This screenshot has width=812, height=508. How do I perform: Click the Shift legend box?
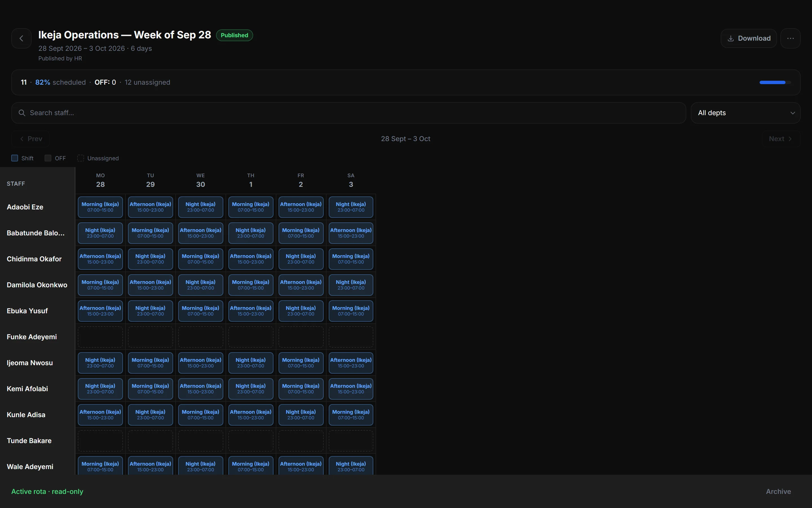click(x=15, y=158)
